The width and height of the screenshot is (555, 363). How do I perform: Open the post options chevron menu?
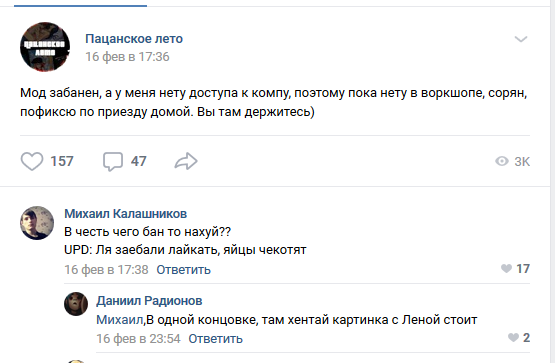click(521, 39)
